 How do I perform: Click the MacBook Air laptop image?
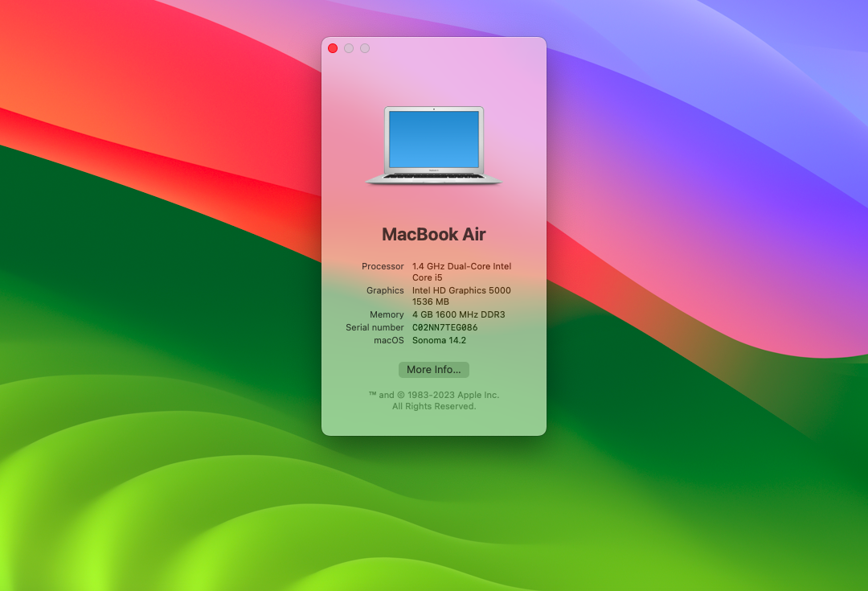pyautogui.click(x=433, y=145)
